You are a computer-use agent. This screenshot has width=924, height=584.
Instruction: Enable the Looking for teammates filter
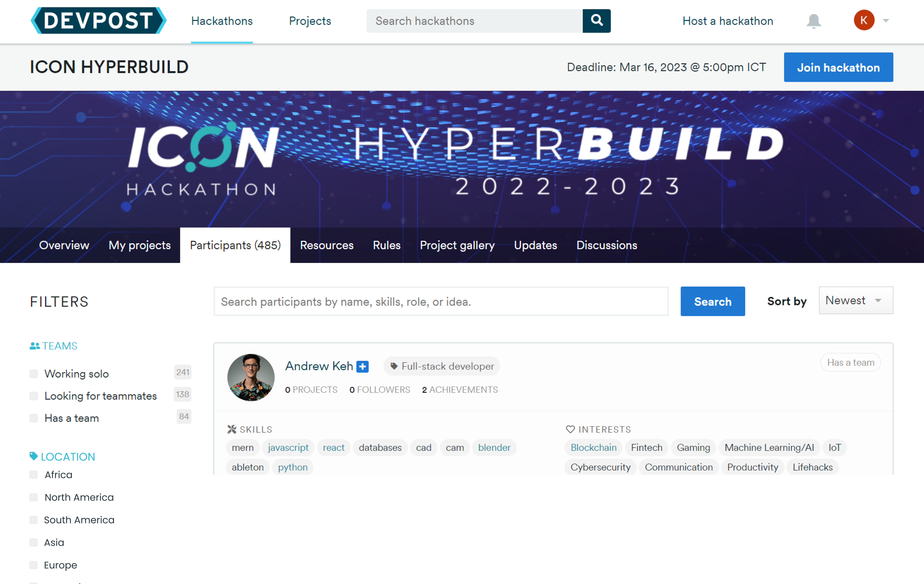tap(34, 396)
